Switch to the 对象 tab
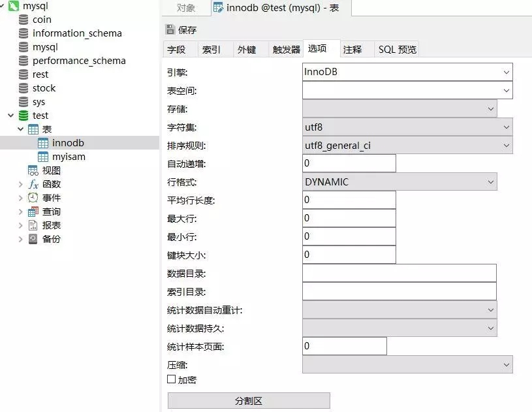Screen dimensions: 532x412 (186, 8)
